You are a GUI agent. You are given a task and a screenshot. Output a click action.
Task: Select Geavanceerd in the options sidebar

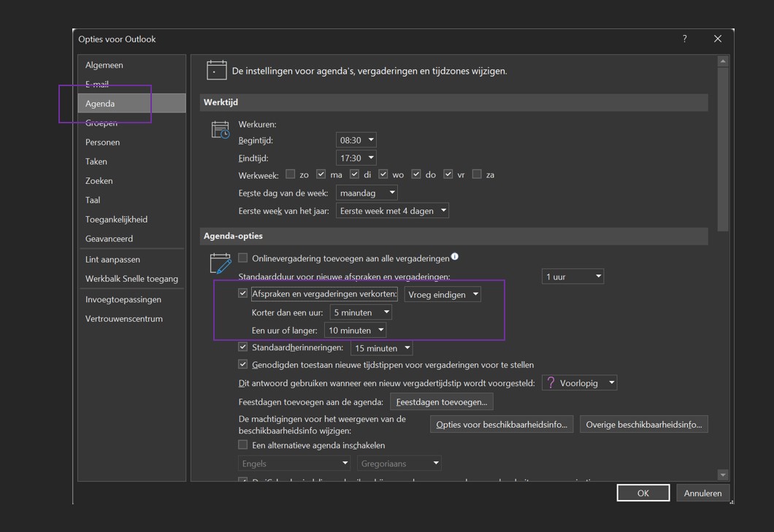click(x=131, y=239)
